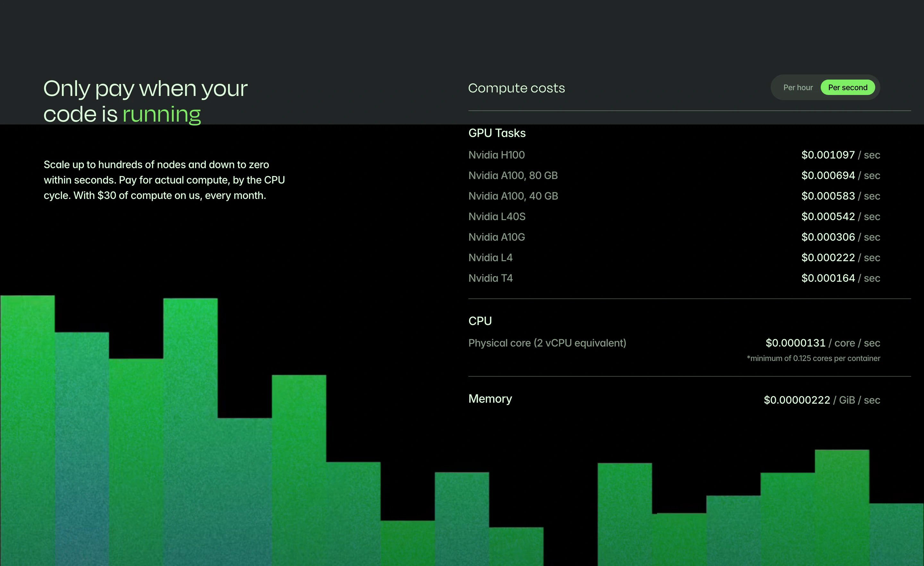Viewport: 924px width, 566px height.
Task: Click the 'Scale up to hundreds of nodes' paragraph
Action: pos(164,180)
